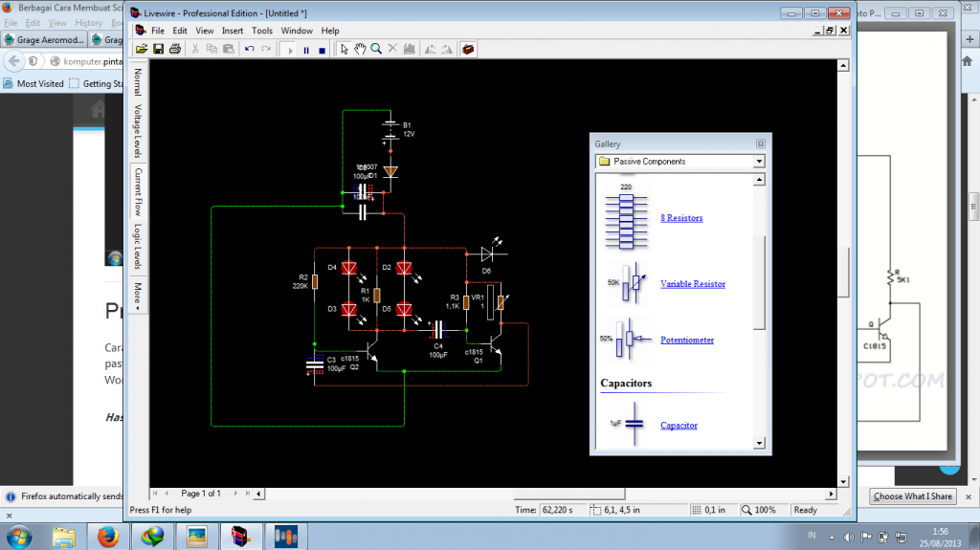
Task: Click the Potentiometer link in Gallery
Action: click(x=687, y=341)
